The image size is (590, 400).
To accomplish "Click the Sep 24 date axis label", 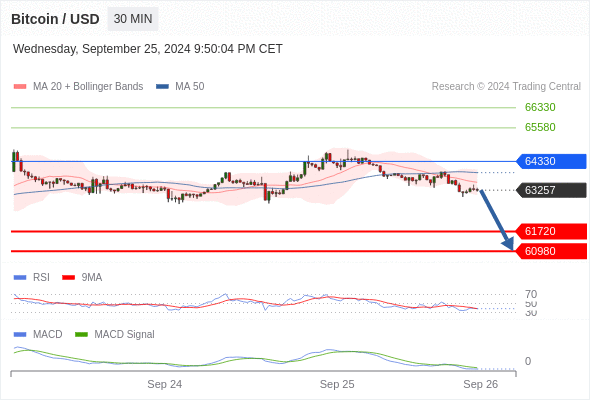I will click(164, 384).
